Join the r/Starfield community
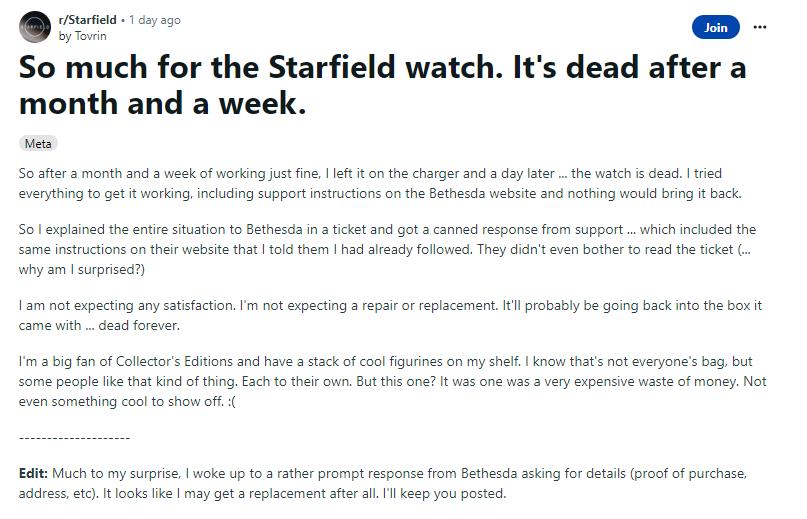Screen dimensions: 807x519 (x=715, y=27)
